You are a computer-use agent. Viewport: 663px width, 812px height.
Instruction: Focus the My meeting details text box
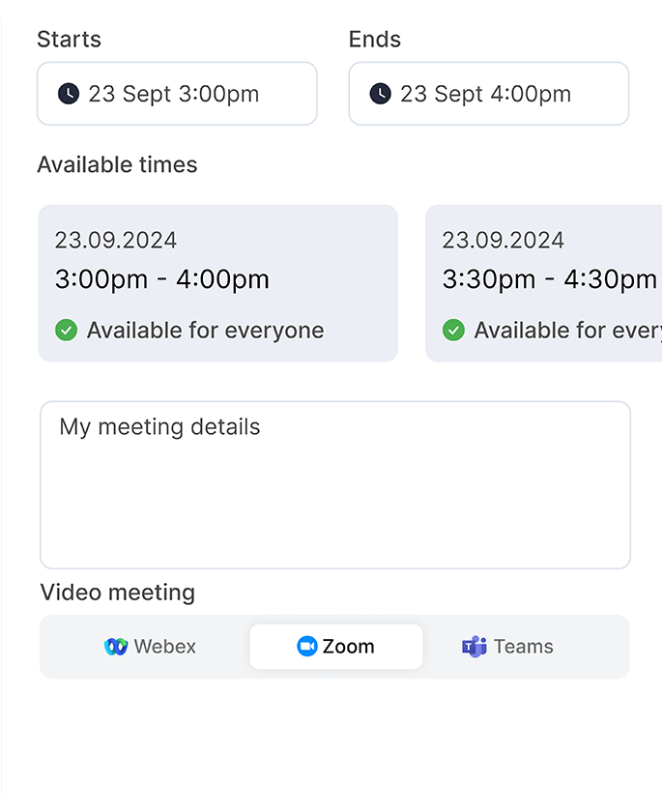coord(335,485)
